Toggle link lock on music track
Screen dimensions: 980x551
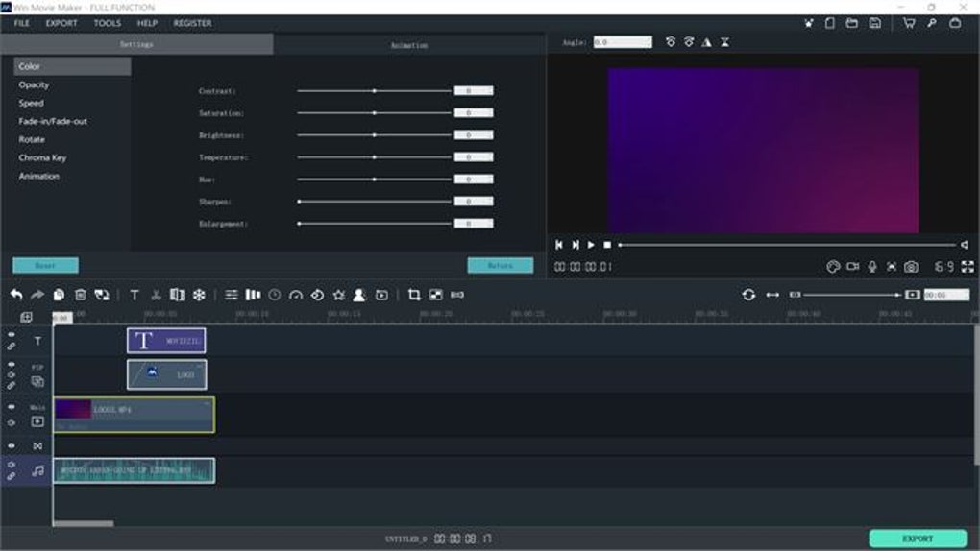pyautogui.click(x=12, y=476)
